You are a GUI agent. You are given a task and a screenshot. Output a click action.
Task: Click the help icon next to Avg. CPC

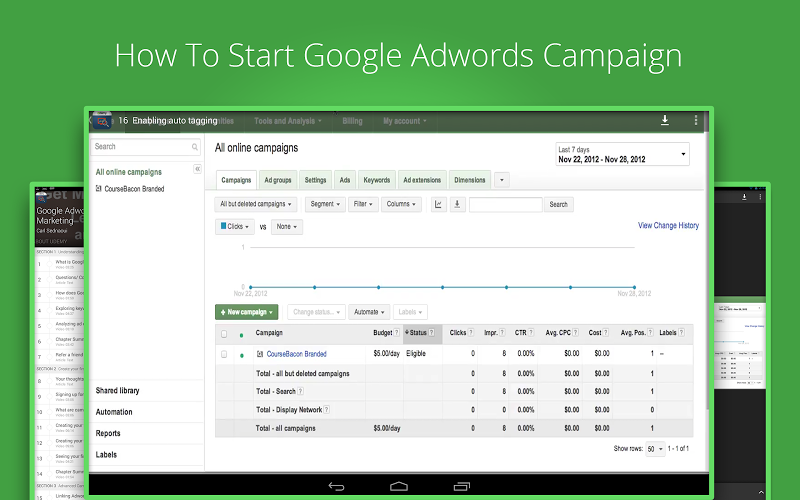click(x=576, y=333)
